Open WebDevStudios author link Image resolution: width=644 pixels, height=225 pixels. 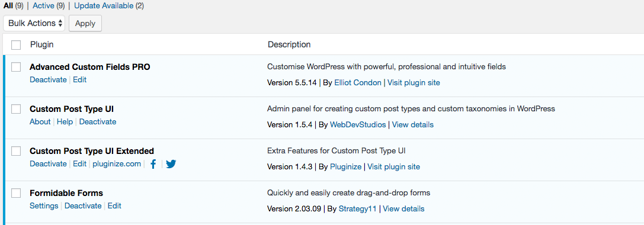(358, 124)
